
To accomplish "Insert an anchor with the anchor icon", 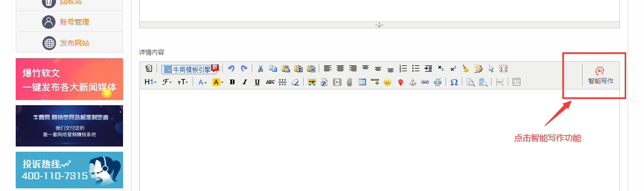I will (413, 82).
